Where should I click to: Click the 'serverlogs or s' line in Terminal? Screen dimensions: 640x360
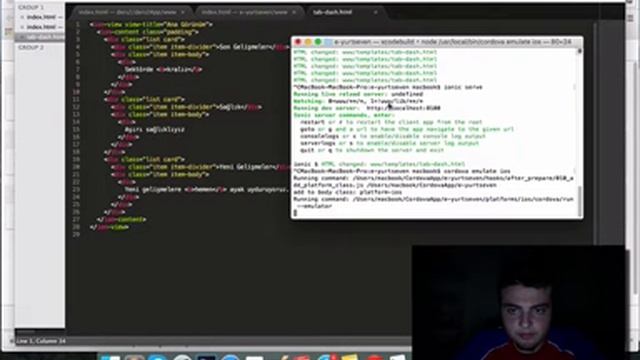(x=390, y=143)
